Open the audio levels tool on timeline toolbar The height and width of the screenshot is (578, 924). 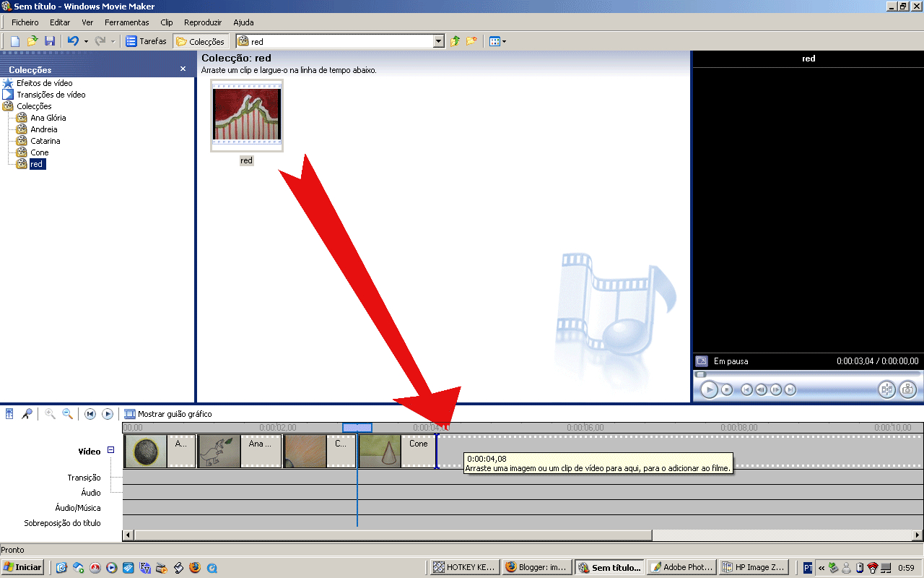(9, 414)
